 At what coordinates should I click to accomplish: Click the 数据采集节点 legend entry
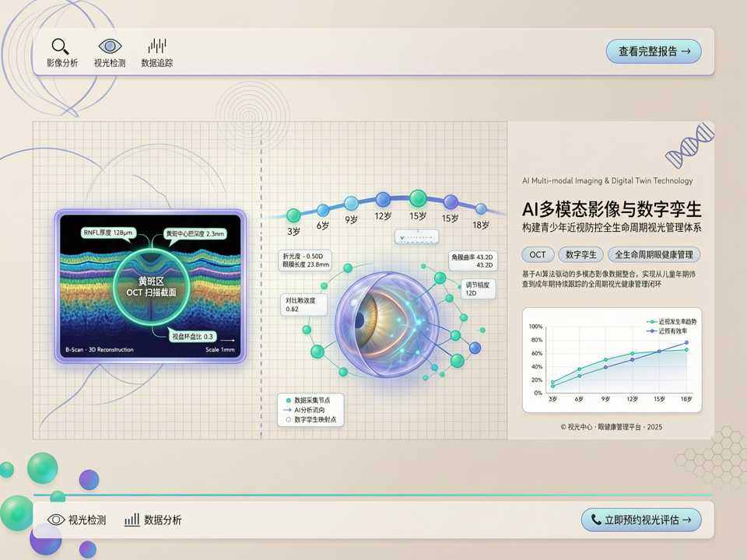point(308,401)
